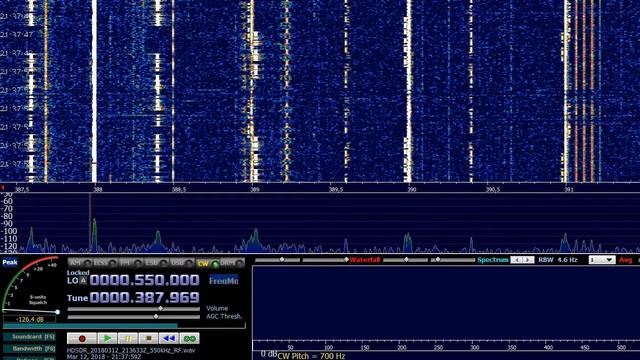Adjust the Spectrum slider beside the Spectrum label

[x=453, y=260]
